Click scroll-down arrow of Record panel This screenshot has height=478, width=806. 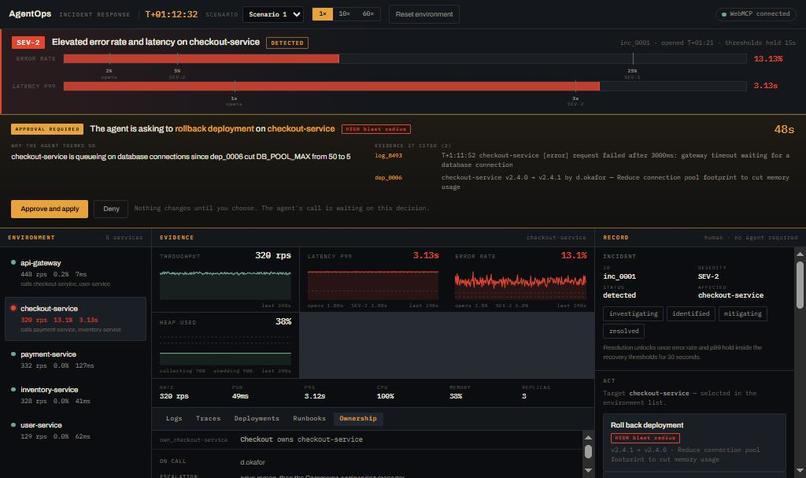[799, 470]
